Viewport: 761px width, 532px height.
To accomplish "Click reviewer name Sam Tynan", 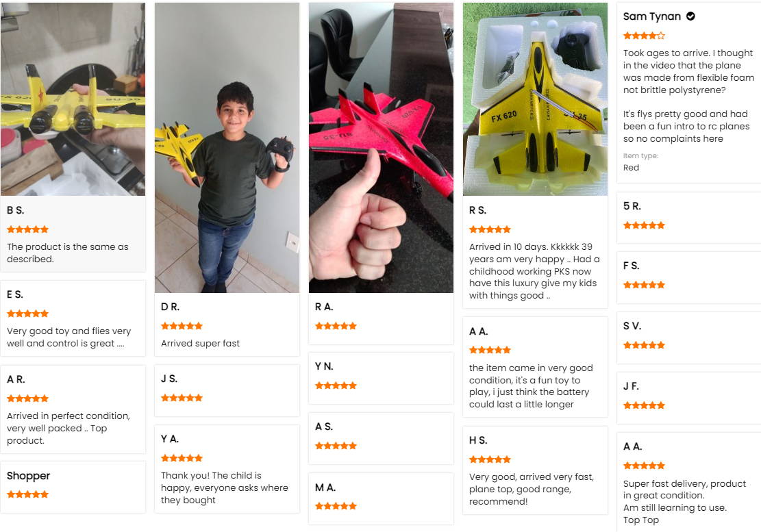I will (652, 16).
